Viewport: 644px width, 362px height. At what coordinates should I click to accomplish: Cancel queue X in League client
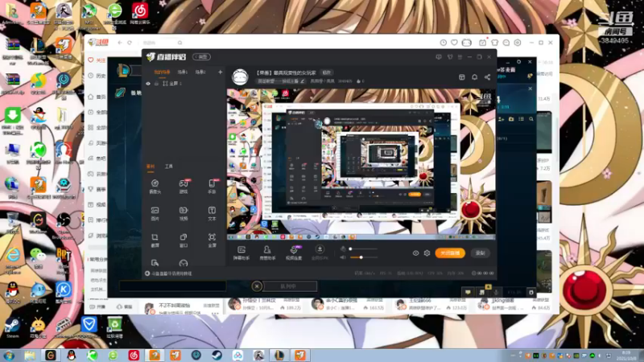[x=257, y=286]
